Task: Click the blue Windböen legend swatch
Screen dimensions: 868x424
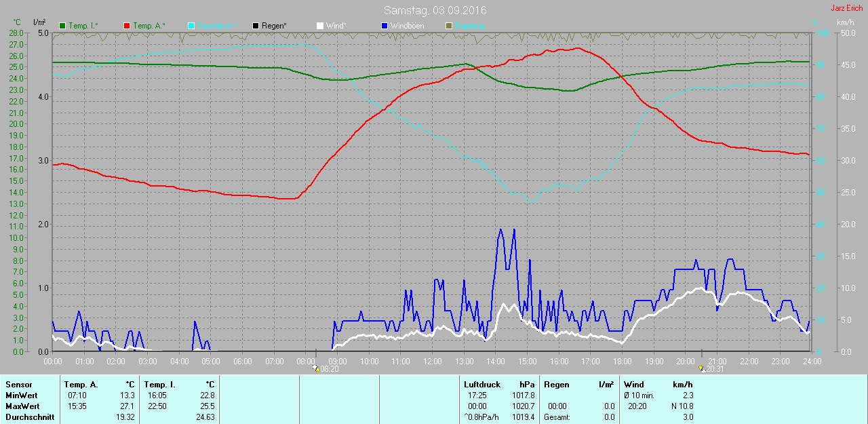Action: [x=384, y=26]
